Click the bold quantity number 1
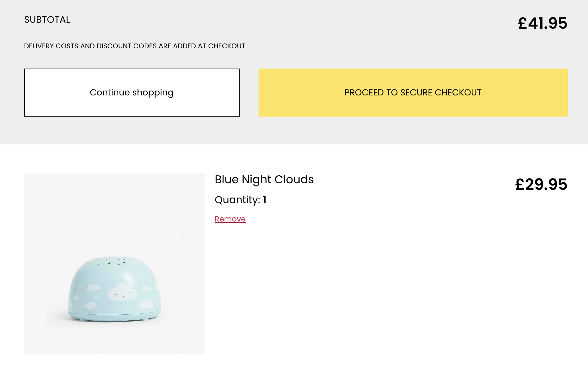Image resolution: width=588 pixels, height=376 pixels. tap(265, 200)
